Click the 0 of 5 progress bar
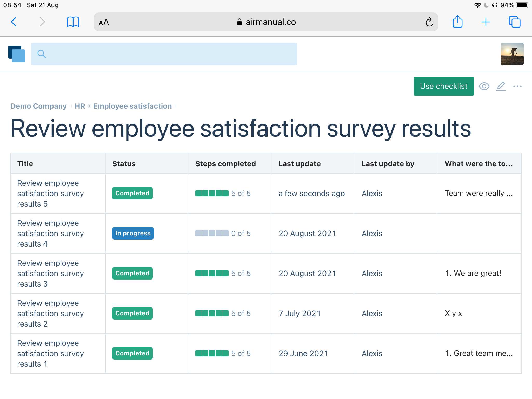The width and height of the screenshot is (532, 399). point(212,233)
